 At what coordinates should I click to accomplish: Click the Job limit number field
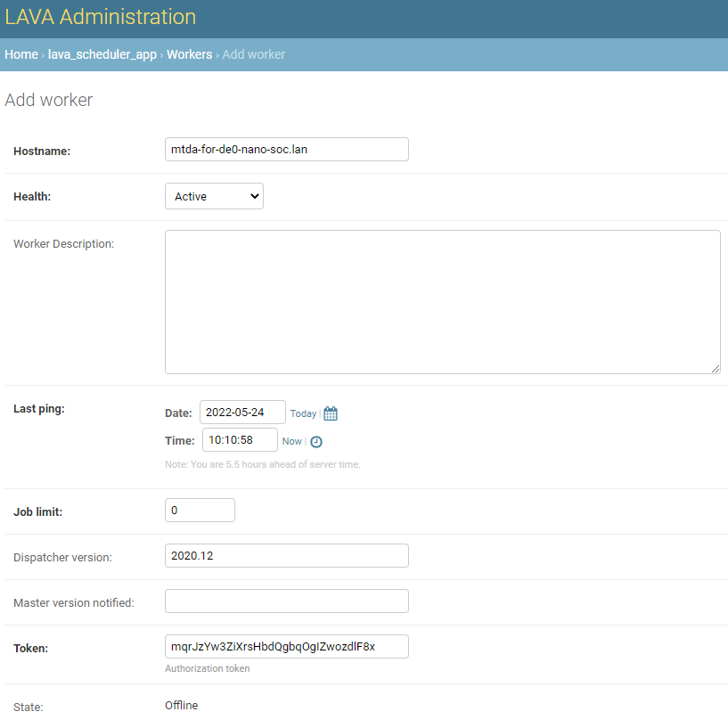click(200, 510)
